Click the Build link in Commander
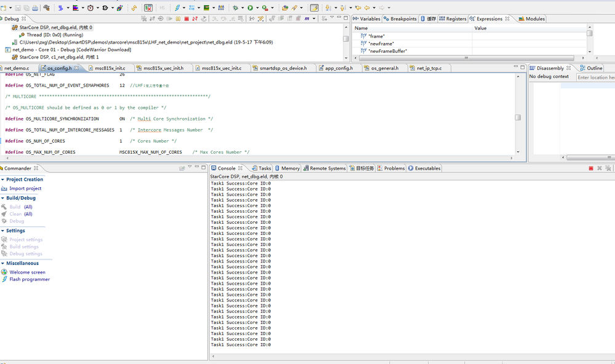The width and height of the screenshot is (615, 364). pos(15,207)
